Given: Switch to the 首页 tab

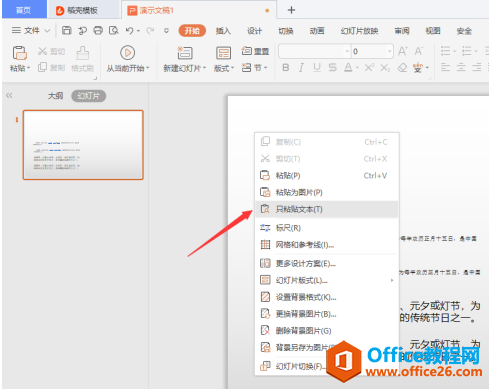Looking at the screenshot, I should point(24,10).
